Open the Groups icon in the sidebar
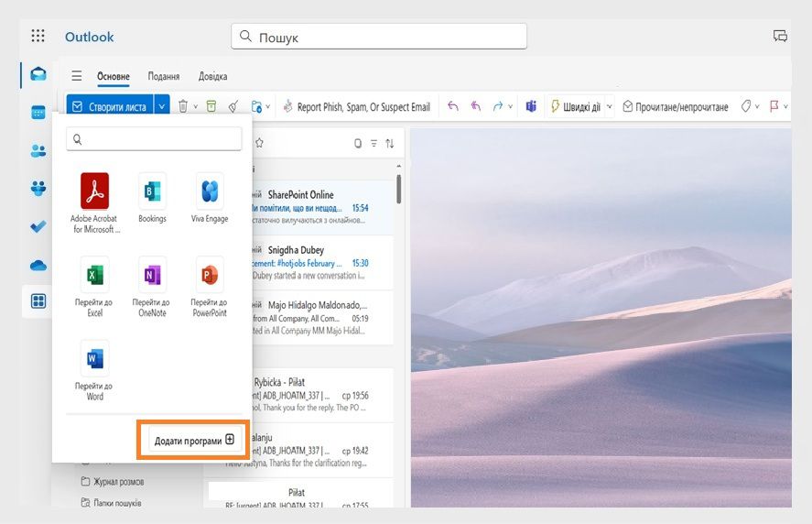 [x=38, y=188]
